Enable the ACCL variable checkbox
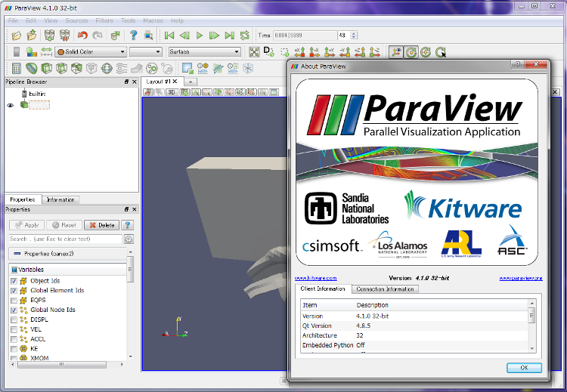 pos(14,339)
